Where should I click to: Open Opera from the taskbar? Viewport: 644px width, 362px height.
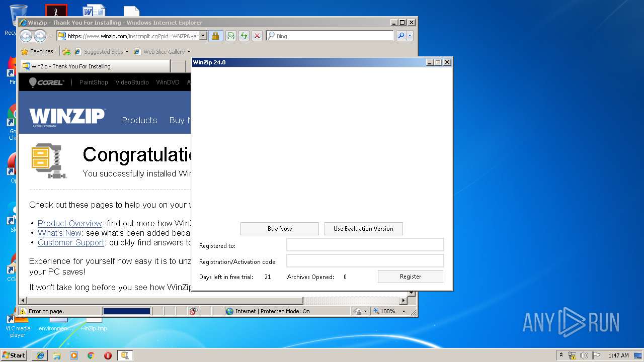(x=108, y=355)
